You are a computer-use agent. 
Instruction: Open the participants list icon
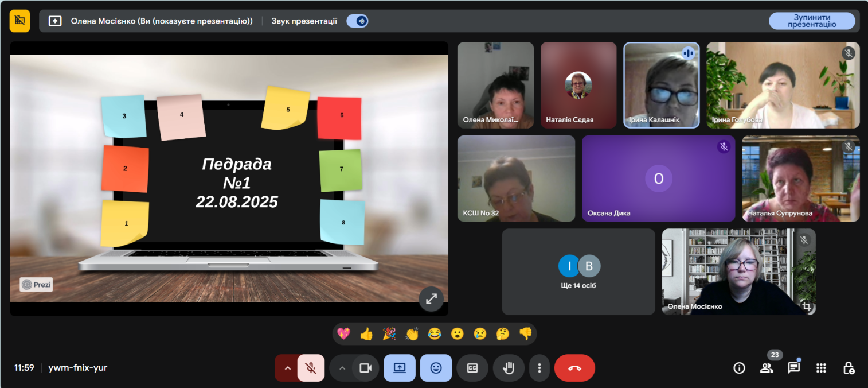point(767,368)
